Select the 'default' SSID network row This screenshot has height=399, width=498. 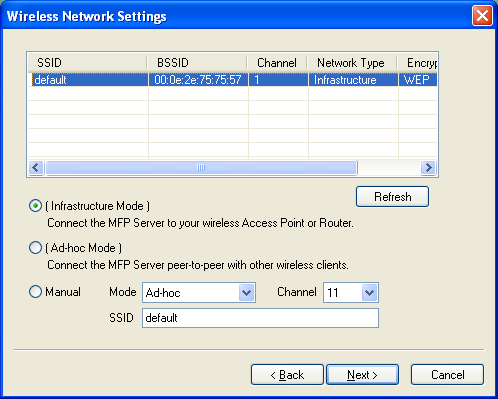(232, 80)
